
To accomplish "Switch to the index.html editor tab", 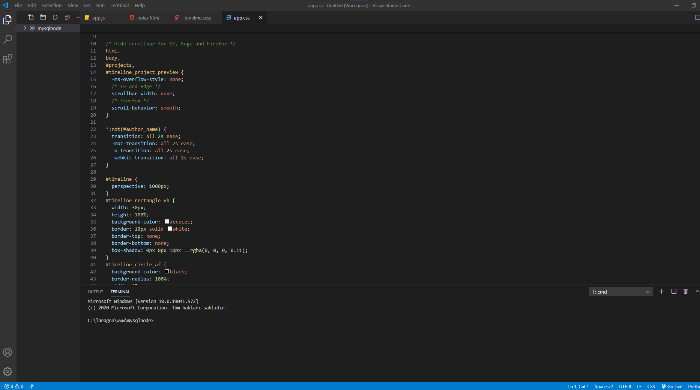I will pyautogui.click(x=148, y=18).
